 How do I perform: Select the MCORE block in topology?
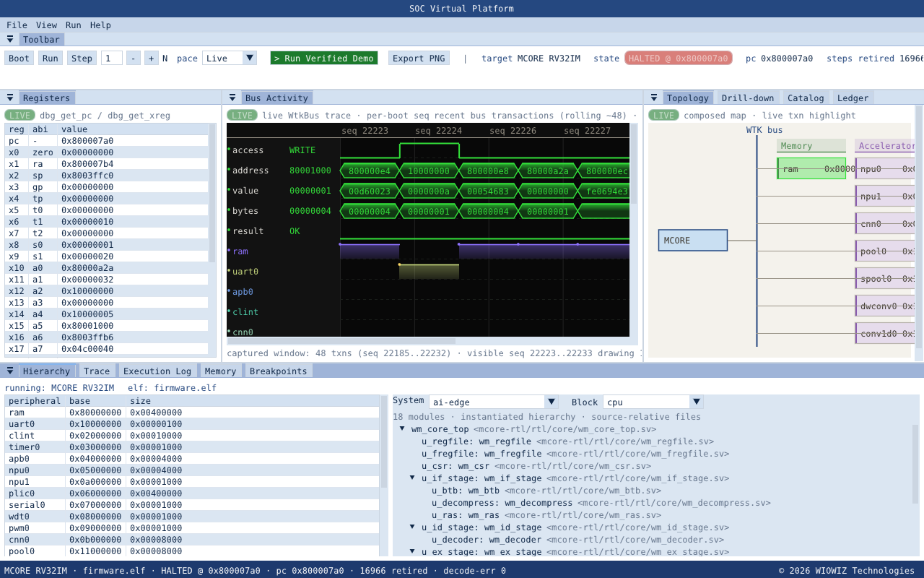pyautogui.click(x=693, y=241)
